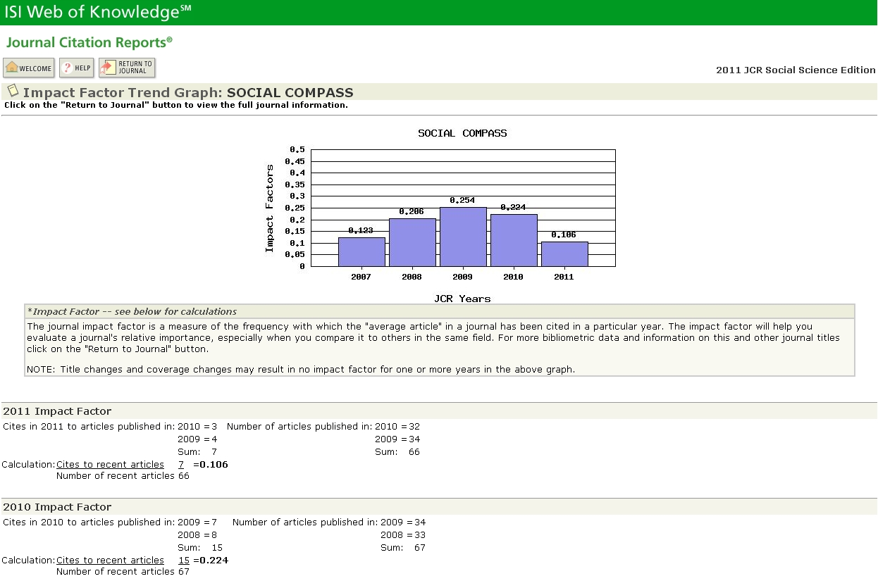Click the WELCOME home button
878x588 pixels.
[29, 68]
